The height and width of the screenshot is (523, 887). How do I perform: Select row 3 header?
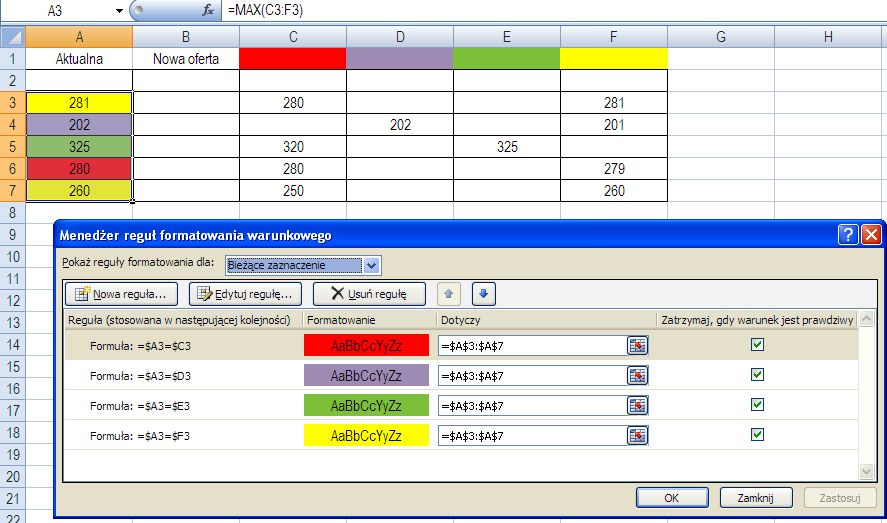pyautogui.click(x=12, y=103)
